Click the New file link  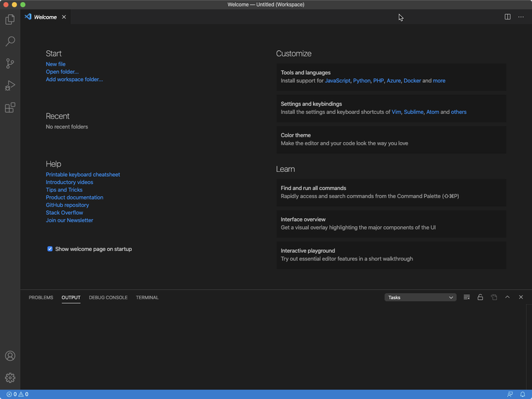click(56, 64)
